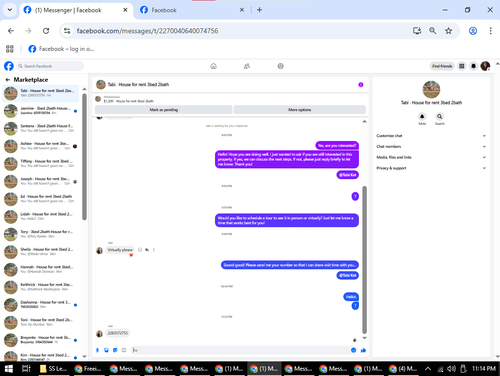The height and width of the screenshot is (376, 500).
Task: Focus the Search Facebook field
Action: [x=50, y=66]
